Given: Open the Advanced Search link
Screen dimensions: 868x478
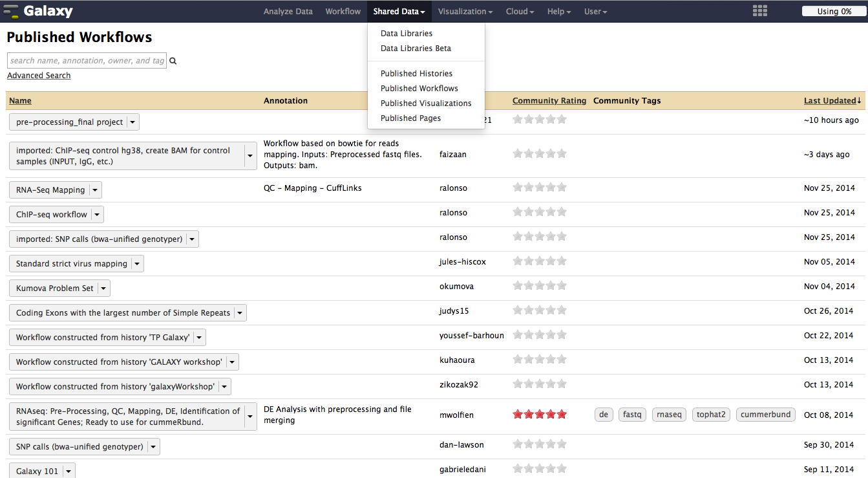Looking at the screenshot, I should click(39, 76).
